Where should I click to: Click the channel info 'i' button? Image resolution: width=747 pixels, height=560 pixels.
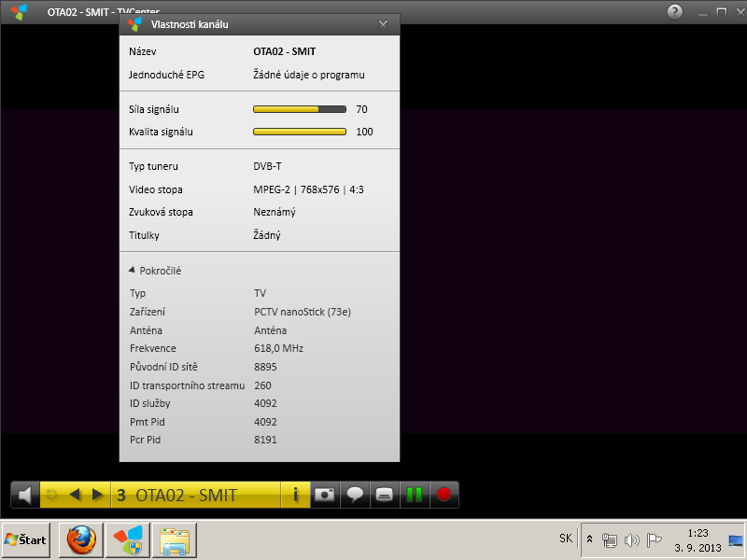(295, 495)
